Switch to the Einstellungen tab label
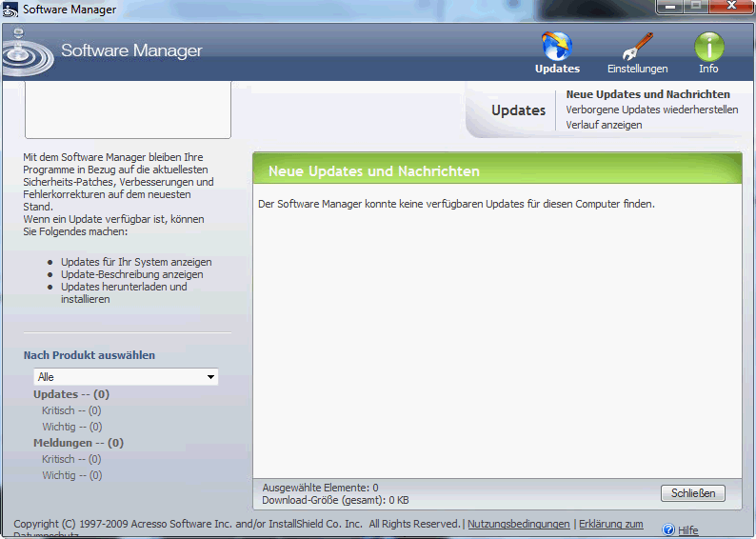Viewport: 756px width, 539px height. (x=637, y=69)
